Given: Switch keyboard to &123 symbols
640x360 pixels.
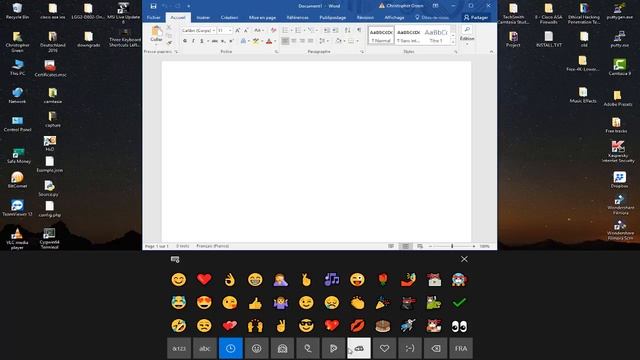Looking at the screenshot, I should click(x=179, y=348).
